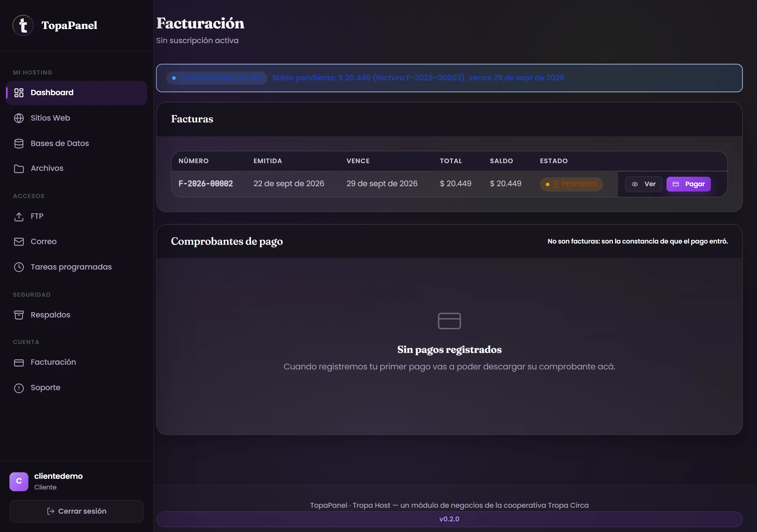Open the Soporte label in sidebar
Image resolution: width=757 pixels, height=532 pixels.
point(45,388)
